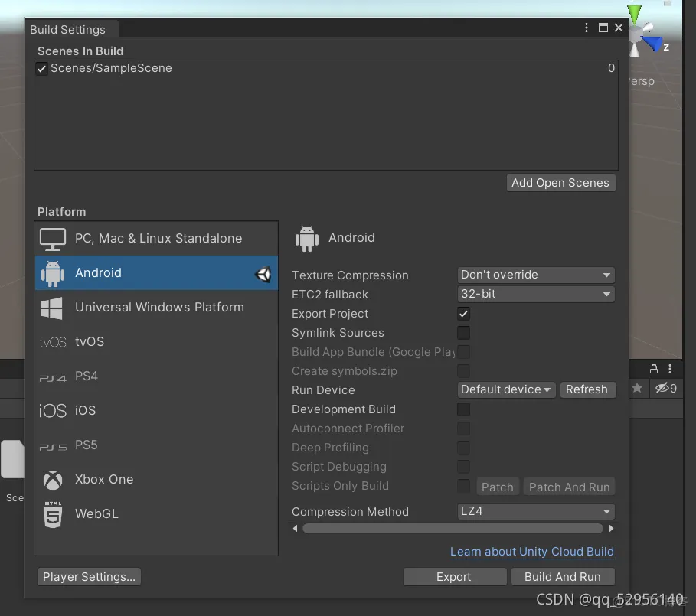
Task: Uncheck Scenes/SampleScene in build list
Action: 41,69
